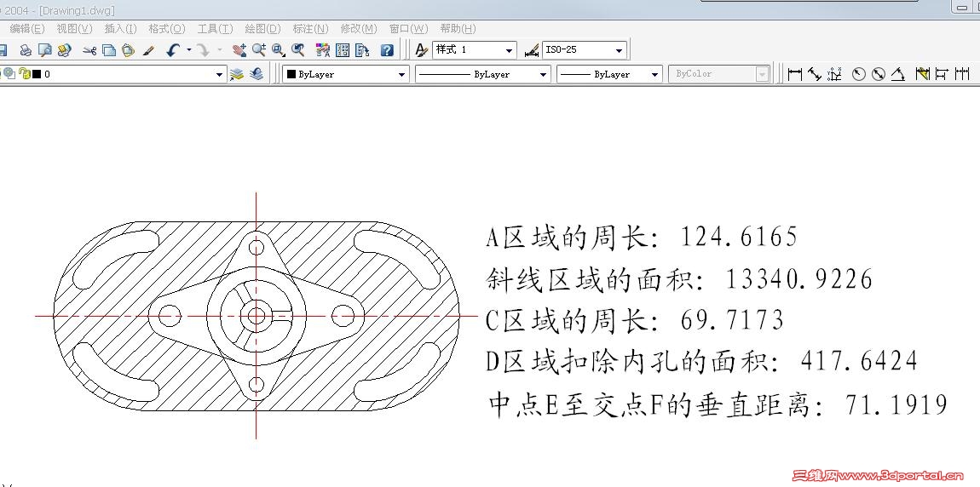Viewport: 980px width, 487px height.
Task: Open the 工具(T) menu
Action: click(x=215, y=29)
